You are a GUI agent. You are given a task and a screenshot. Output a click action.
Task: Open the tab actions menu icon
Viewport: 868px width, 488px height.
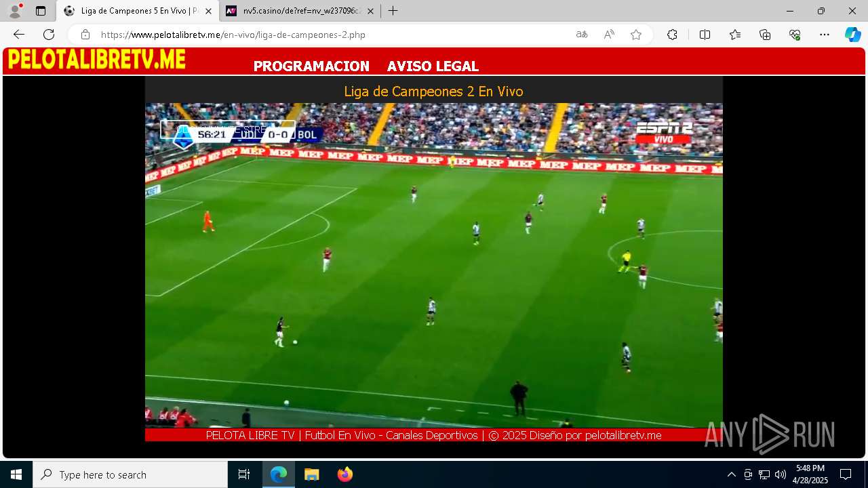(x=41, y=11)
